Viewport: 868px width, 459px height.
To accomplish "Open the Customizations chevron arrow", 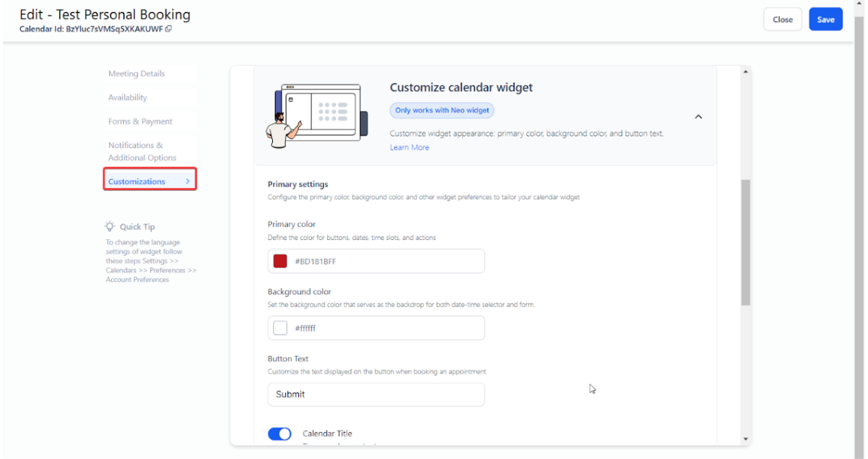I will (188, 182).
